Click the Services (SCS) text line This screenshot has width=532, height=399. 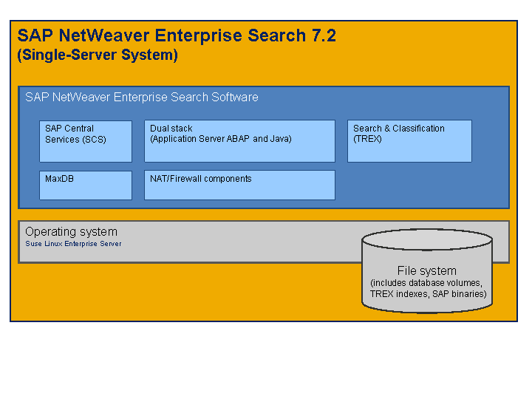point(75,139)
